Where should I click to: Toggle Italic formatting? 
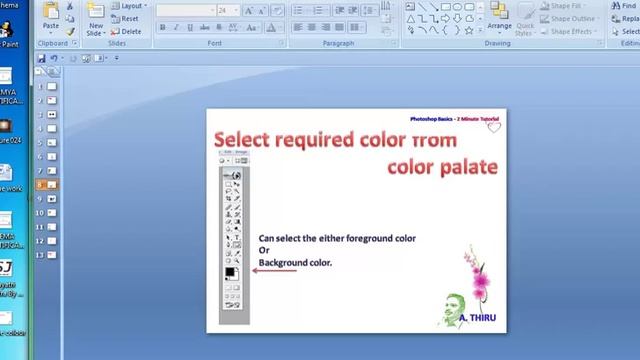pyautogui.click(x=176, y=28)
